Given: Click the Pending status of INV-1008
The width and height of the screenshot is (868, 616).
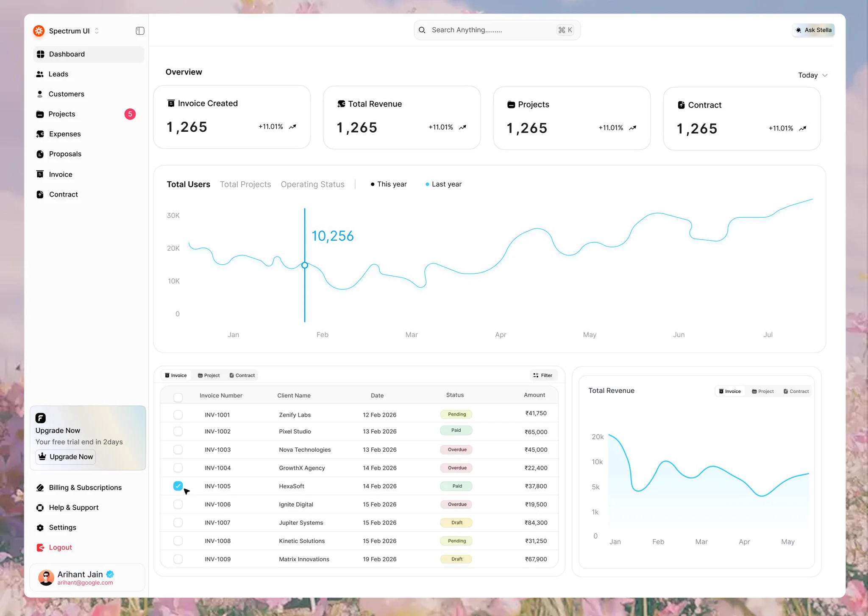Looking at the screenshot, I should 457,541.
